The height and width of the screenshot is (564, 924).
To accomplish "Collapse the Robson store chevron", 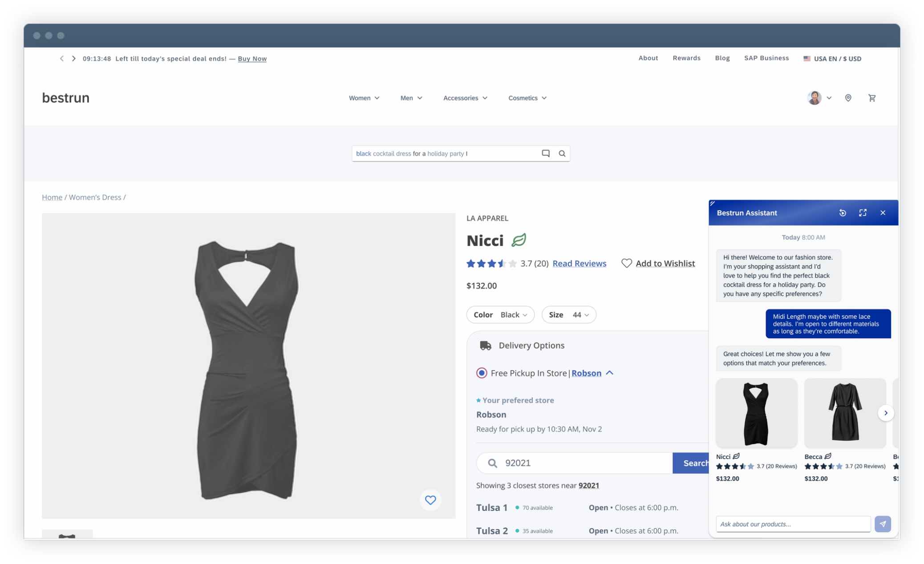I will point(610,373).
